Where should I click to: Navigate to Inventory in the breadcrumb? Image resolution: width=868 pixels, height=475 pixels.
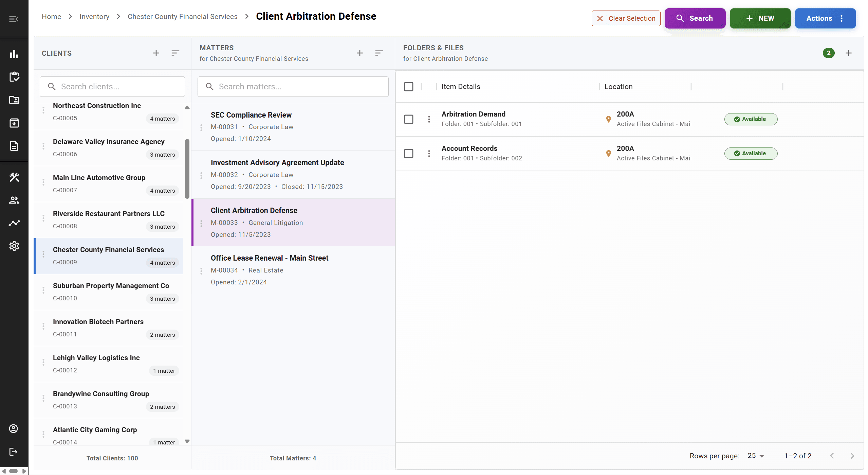[x=94, y=16]
